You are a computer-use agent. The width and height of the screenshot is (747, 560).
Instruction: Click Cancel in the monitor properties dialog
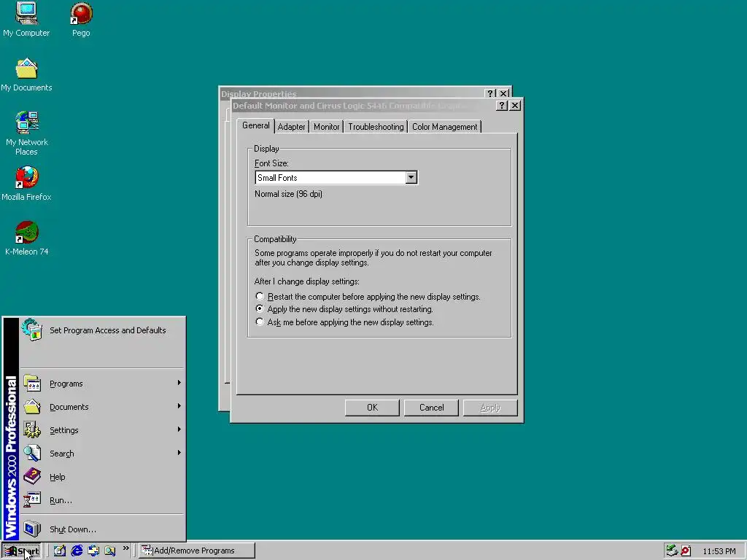431,408
